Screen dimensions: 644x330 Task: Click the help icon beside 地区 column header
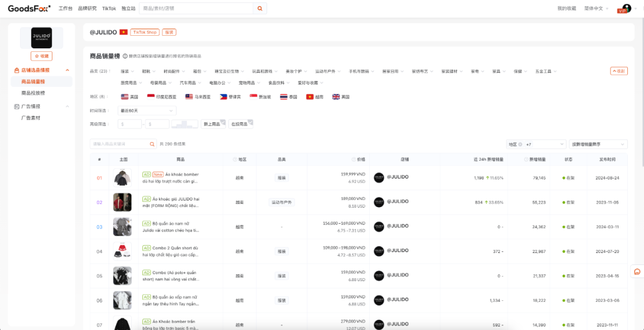pos(234,159)
